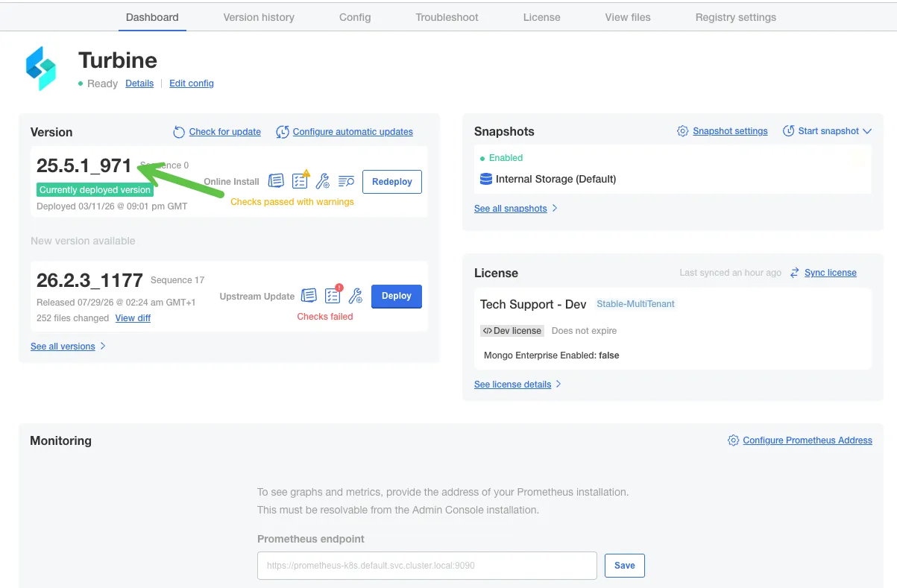Viewport: 897px width, 588px height.
Task: View diff for 252 changed files
Action: click(133, 318)
